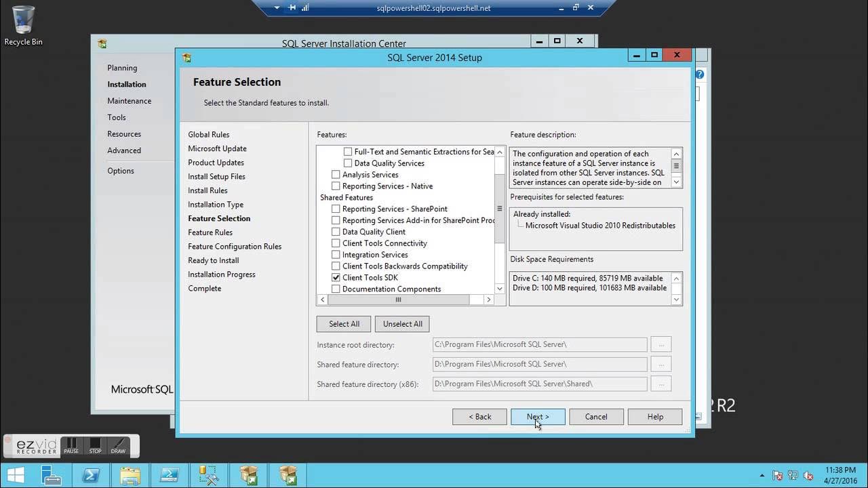The height and width of the screenshot is (488, 868).
Task: Open the Windows Start button
Action: (15, 475)
